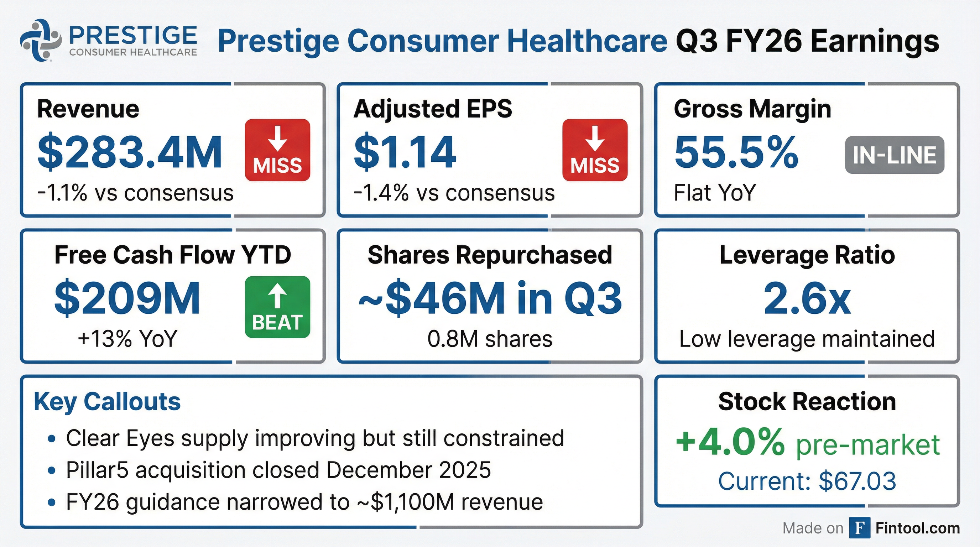Screen dimensions: 980x547
Task: Click the $209M free cash flow figure
Action: point(127,298)
